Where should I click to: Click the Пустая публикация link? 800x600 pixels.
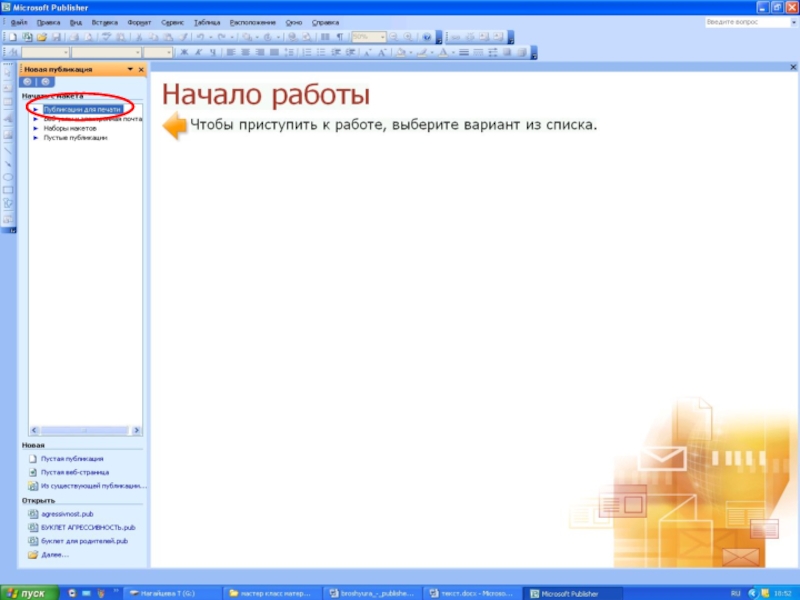click(x=72, y=458)
